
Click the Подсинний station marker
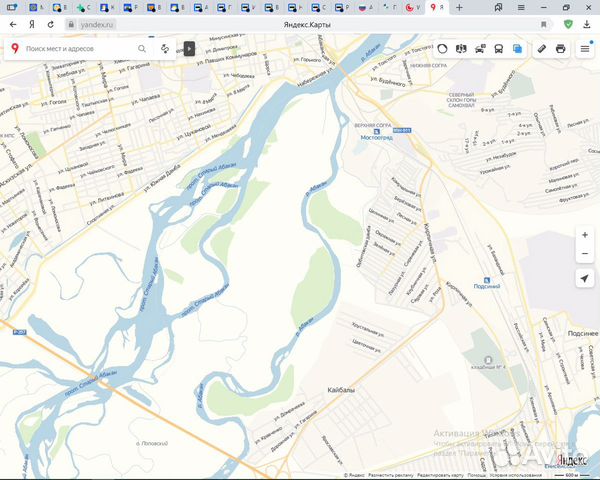[487, 283]
